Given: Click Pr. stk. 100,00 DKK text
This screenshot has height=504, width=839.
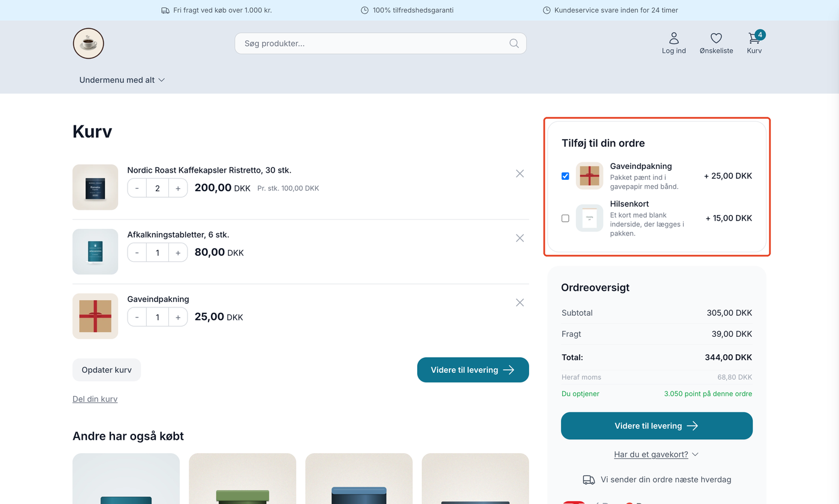Looking at the screenshot, I should [288, 188].
